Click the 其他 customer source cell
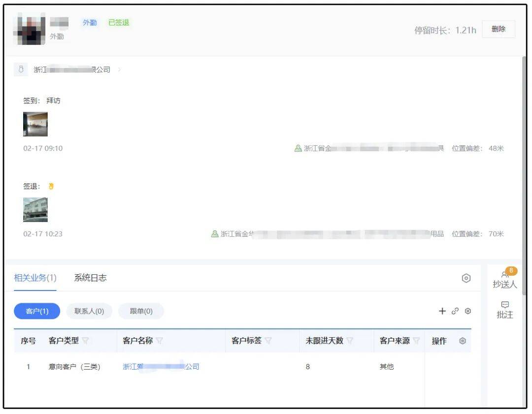Viewport: 532px width, 414px height. click(x=387, y=367)
